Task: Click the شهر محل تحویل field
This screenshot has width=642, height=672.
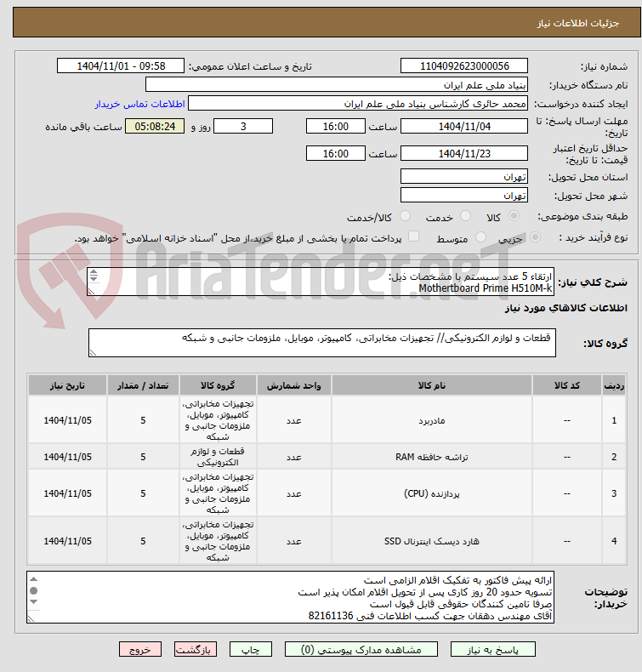Action: coord(463,196)
